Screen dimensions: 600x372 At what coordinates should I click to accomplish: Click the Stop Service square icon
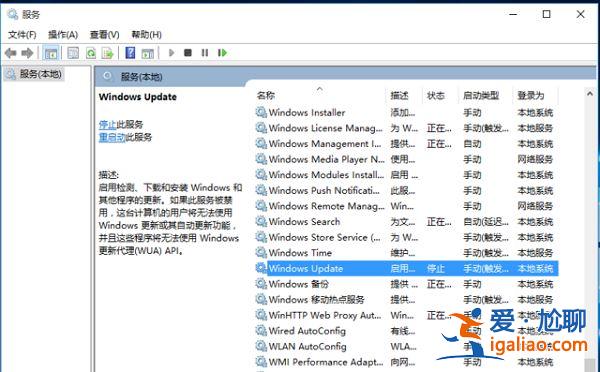tap(188, 53)
